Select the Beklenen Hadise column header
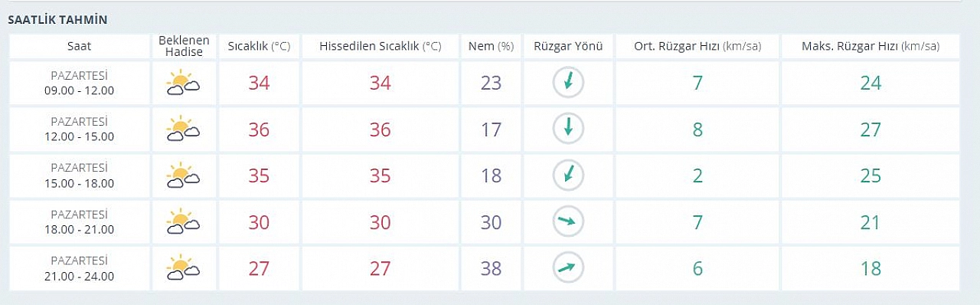980x305 pixels. tap(184, 46)
